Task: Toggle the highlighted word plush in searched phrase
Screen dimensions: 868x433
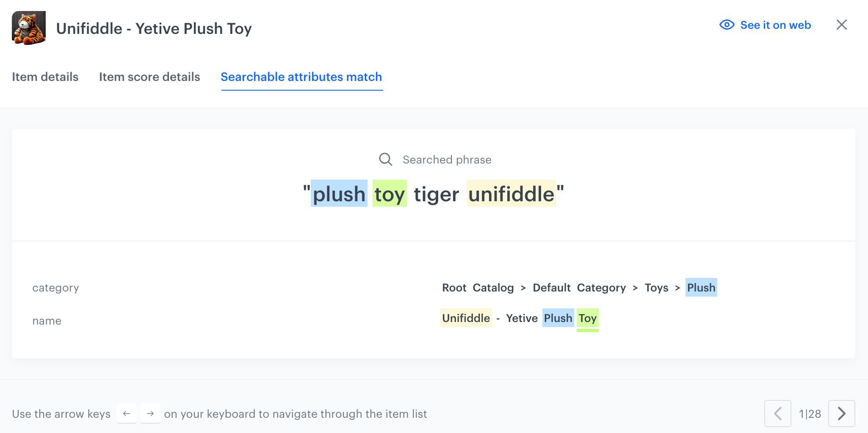Action: pyautogui.click(x=338, y=194)
